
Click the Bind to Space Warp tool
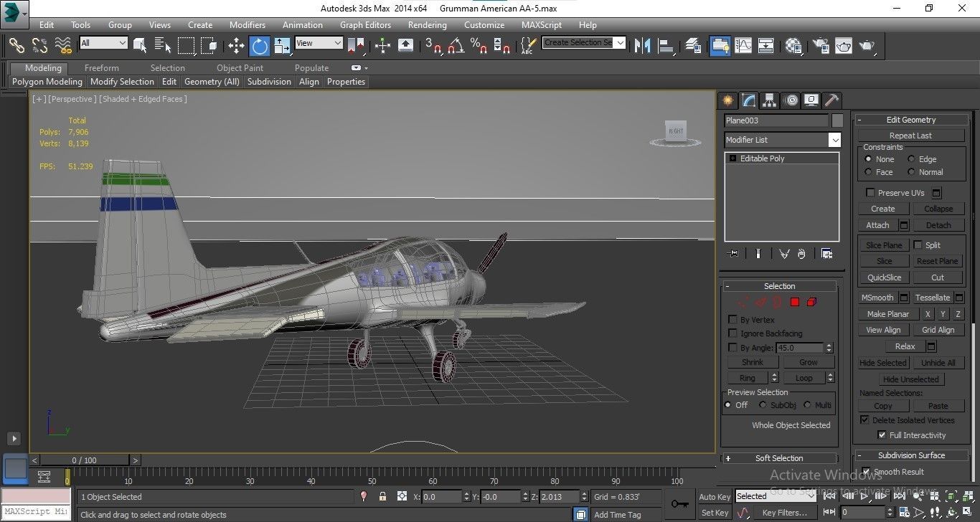click(x=63, y=45)
